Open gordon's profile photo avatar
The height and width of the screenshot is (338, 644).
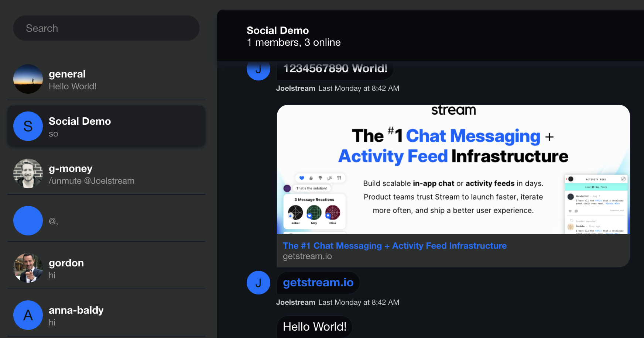(x=28, y=268)
